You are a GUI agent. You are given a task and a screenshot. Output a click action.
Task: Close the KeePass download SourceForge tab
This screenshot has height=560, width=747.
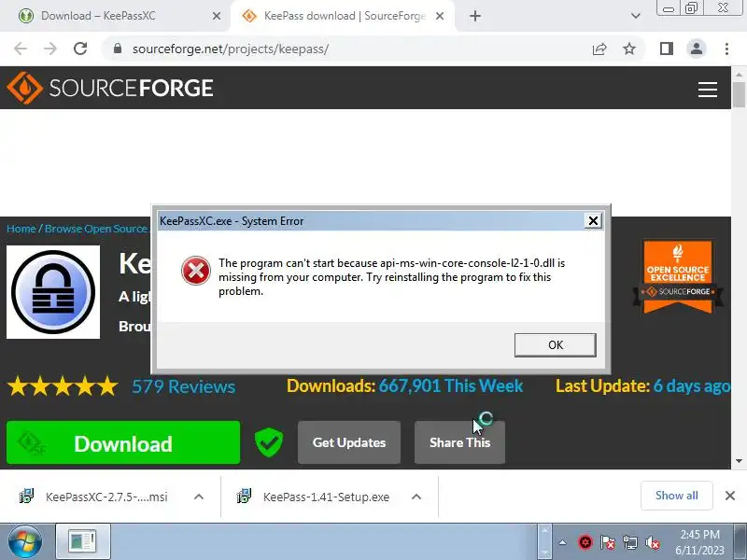(x=440, y=16)
